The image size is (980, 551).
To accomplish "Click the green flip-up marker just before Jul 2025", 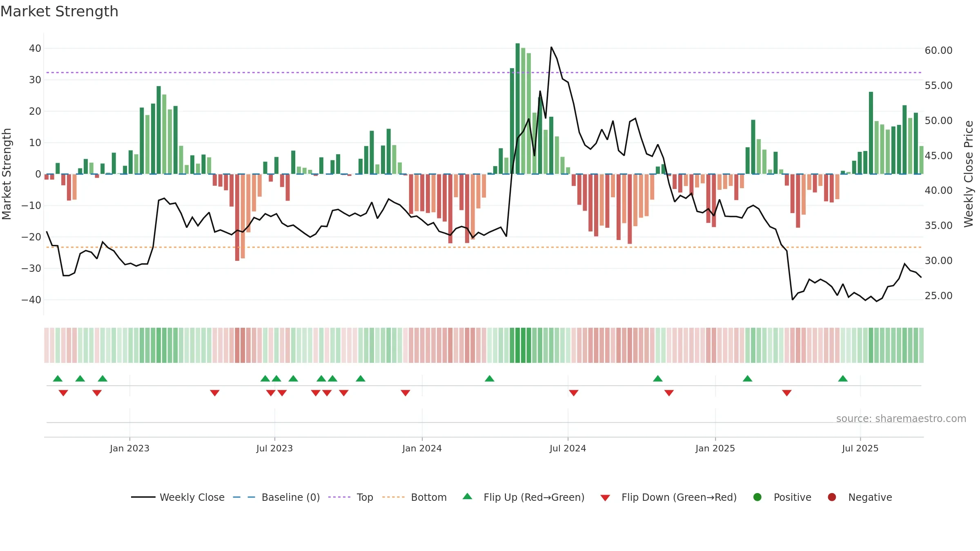I will click(843, 378).
